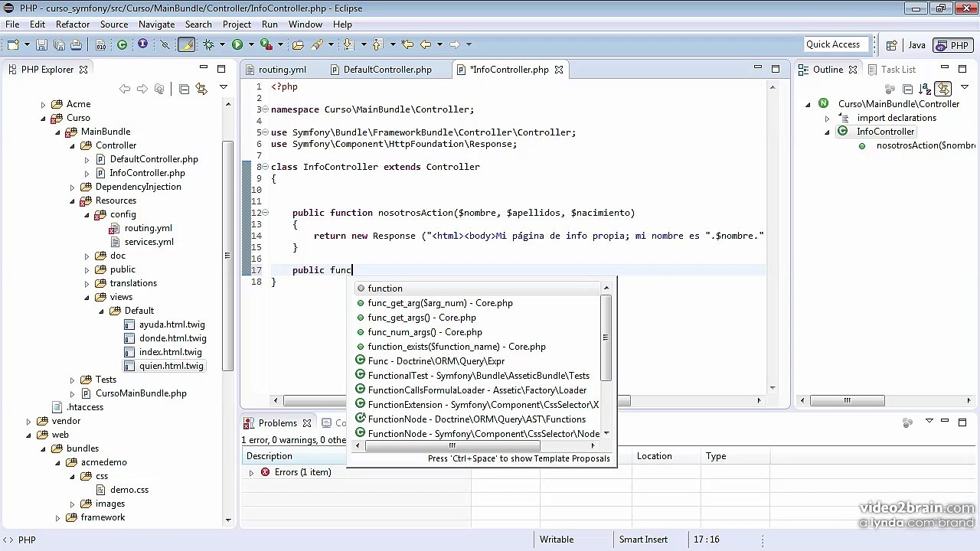Select services.yml file in explorer
Screen dimensions: 980x551
[149, 242]
